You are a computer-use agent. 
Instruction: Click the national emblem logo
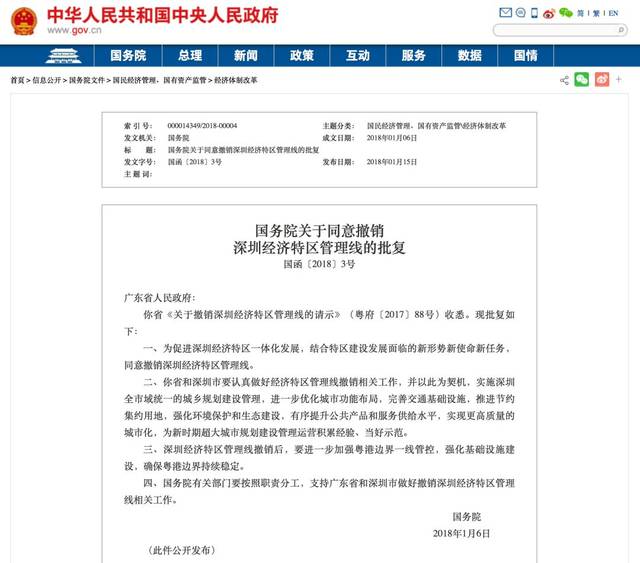(24, 21)
